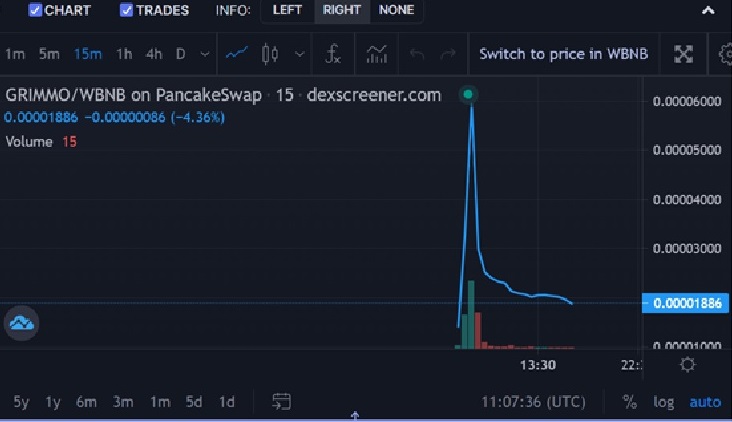This screenshot has height=422, width=732.
Task: Click Switch to price in WBNB
Action: click(563, 54)
